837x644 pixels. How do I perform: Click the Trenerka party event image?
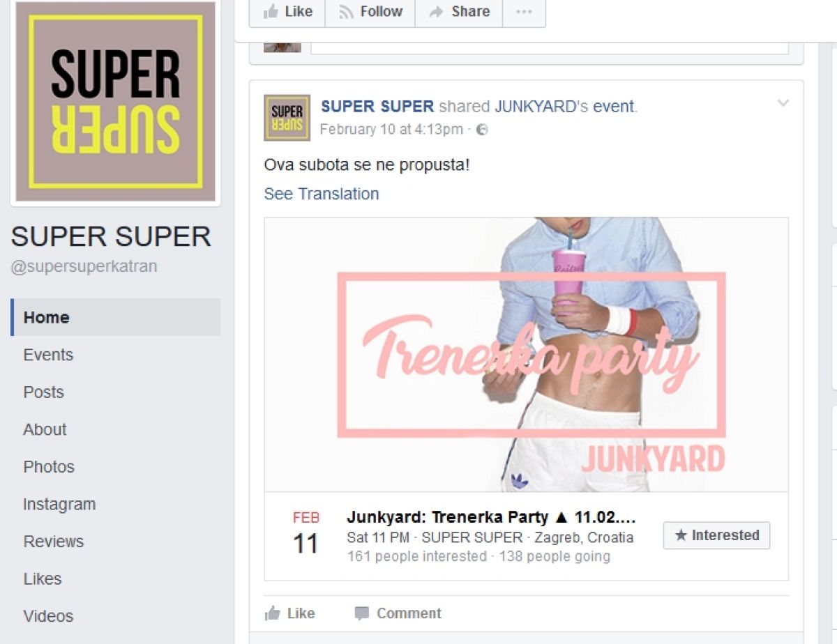(x=526, y=354)
